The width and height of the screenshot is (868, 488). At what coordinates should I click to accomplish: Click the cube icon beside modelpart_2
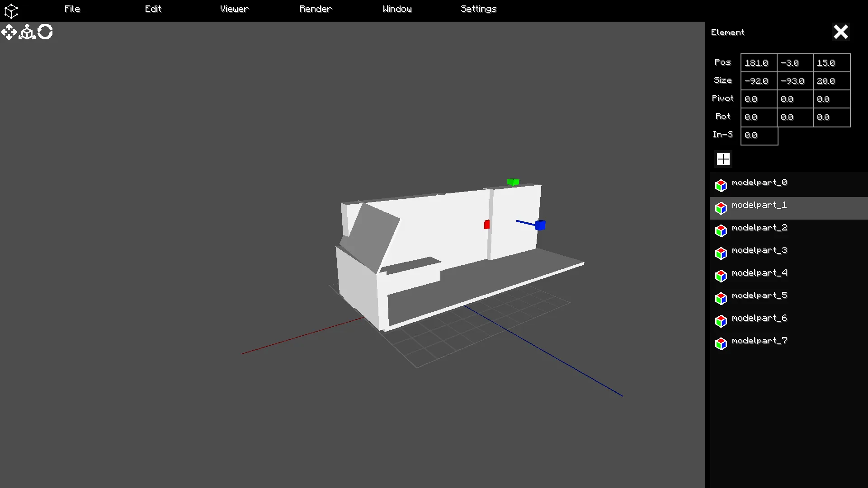pos(721,230)
